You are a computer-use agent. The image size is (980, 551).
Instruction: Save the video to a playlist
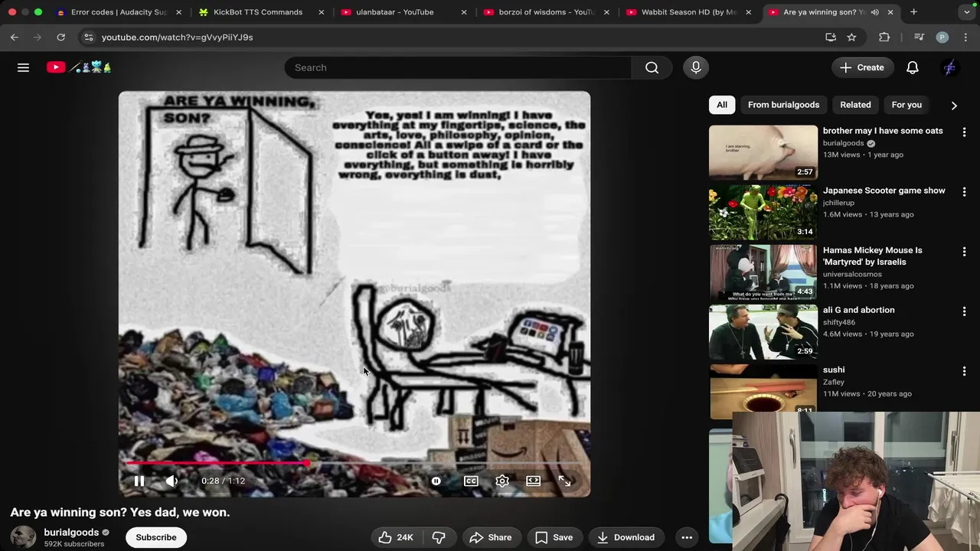click(554, 537)
